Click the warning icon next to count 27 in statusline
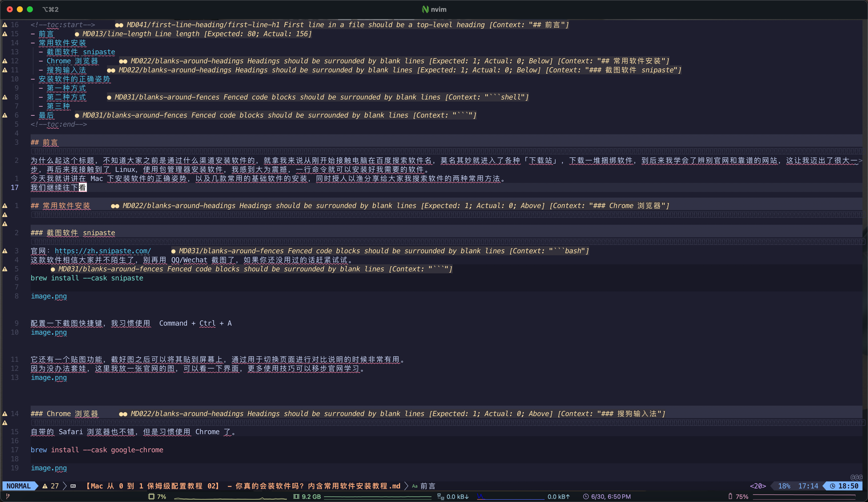 (x=45, y=486)
